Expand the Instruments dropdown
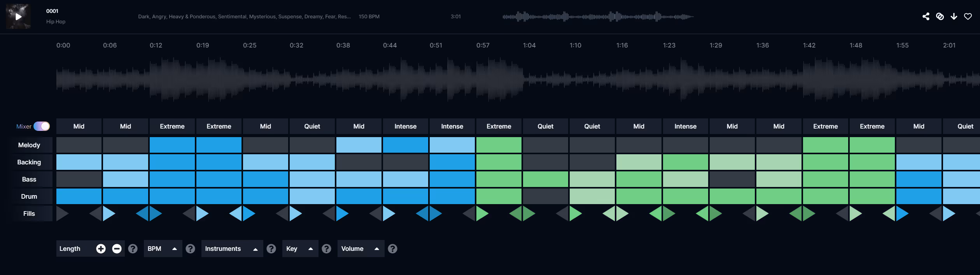980x275 pixels. coord(232,249)
